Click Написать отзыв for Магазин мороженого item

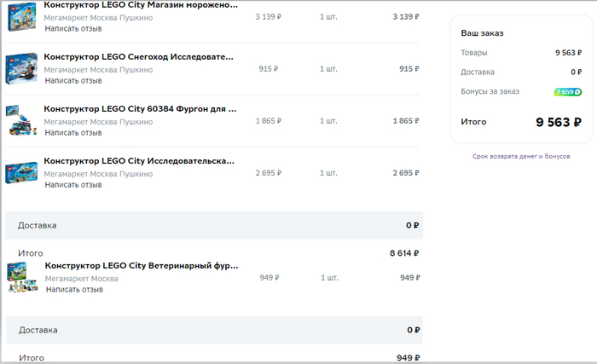73,28
